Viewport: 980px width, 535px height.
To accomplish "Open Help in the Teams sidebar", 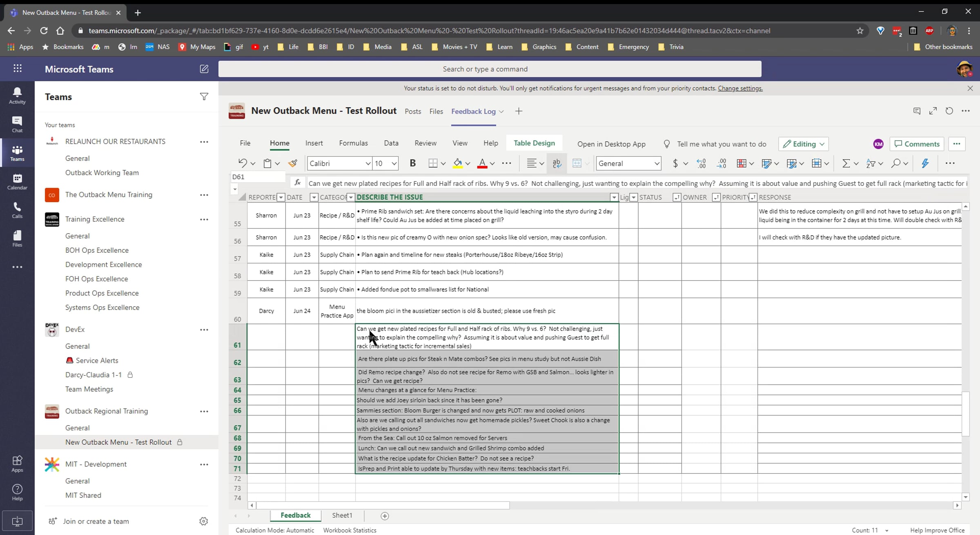I will coord(17,493).
